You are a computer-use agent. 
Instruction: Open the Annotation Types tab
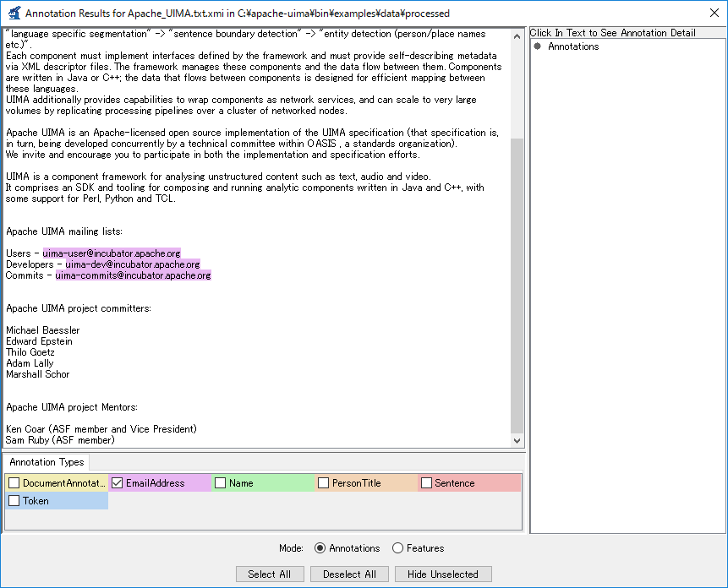tap(47, 462)
